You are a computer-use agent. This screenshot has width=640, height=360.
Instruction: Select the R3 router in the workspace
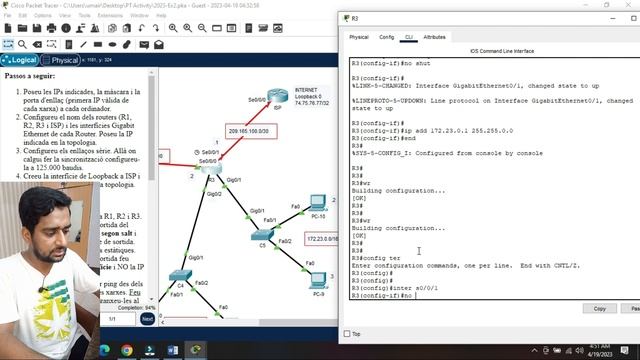click(x=211, y=168)
